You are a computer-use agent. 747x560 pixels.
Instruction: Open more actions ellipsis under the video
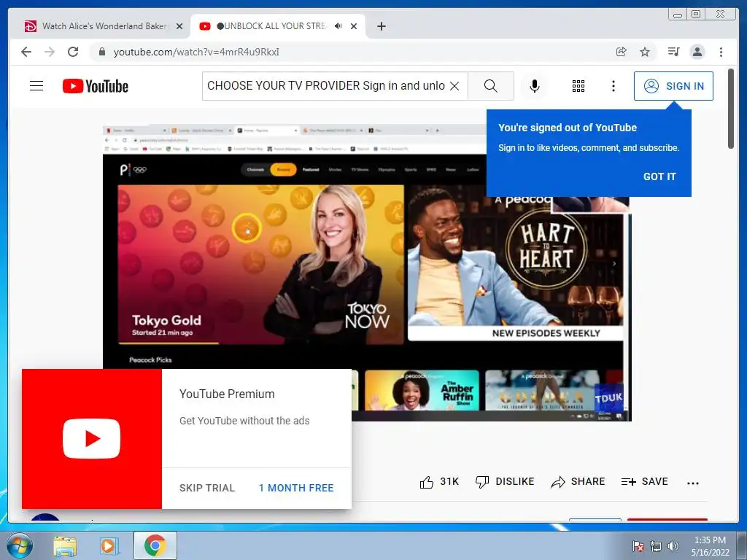click(x=693, y=483)
